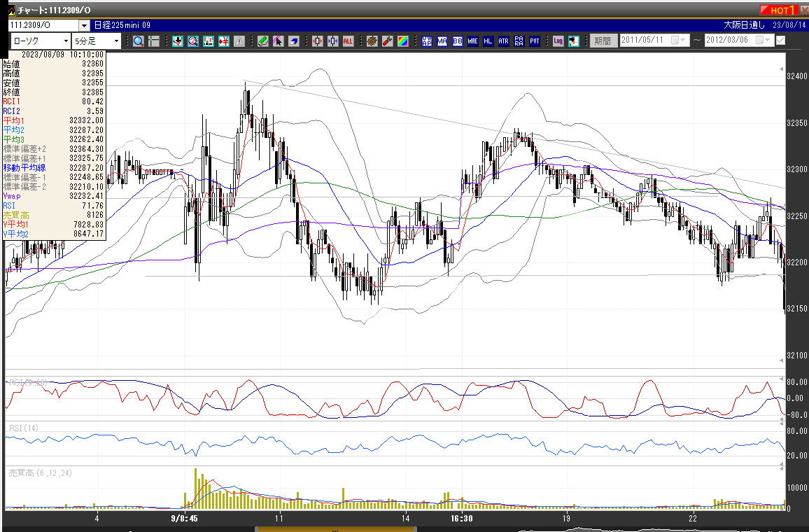Click the crosshair grid icon next to magnifier
This screenshot has height=532, width=809.
[x=154, y=41]
